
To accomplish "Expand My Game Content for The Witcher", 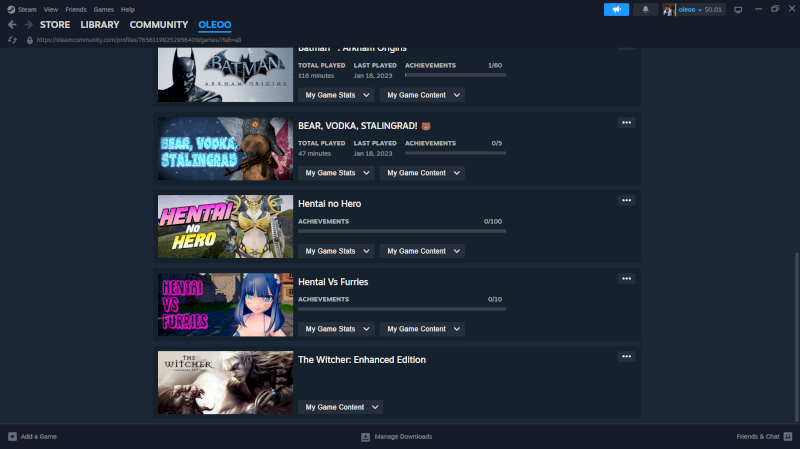I will 340,407.
